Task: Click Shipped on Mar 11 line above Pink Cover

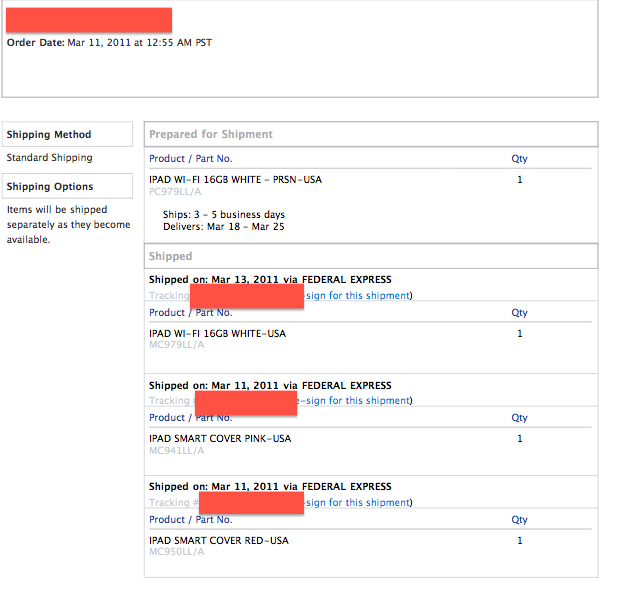Action: 270,386
